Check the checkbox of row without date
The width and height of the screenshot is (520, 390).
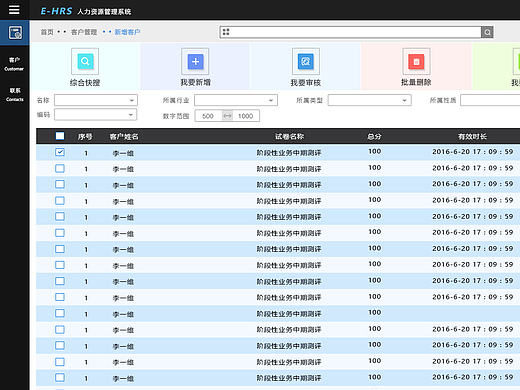(x=60, y=313)
